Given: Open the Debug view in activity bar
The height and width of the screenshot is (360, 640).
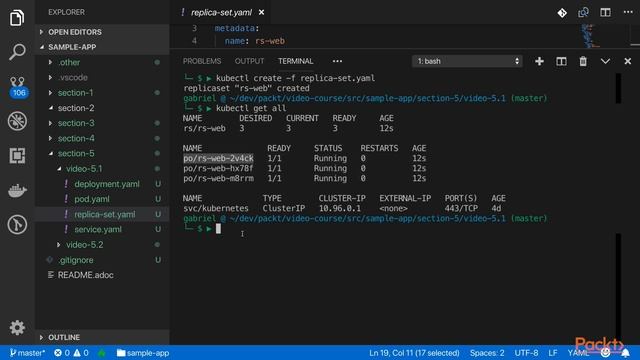Looking at the screenshot, I should tap(17, 121).
